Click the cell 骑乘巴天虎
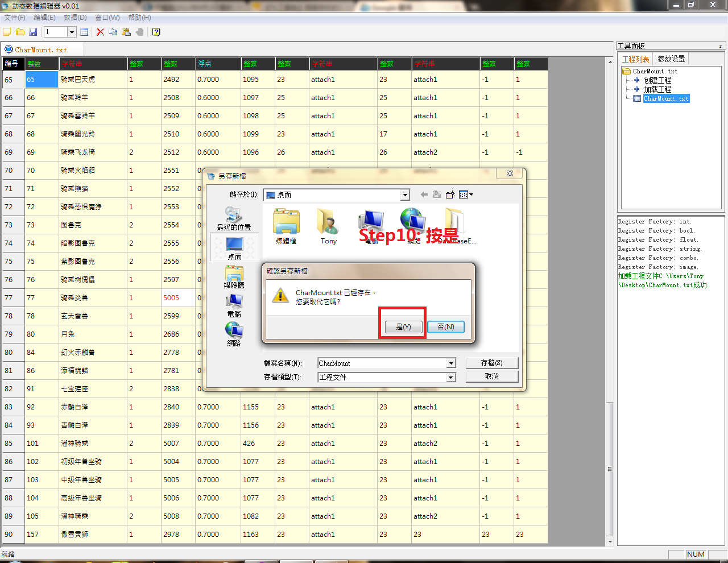This screenshot has width=728, height=563. click(x=93, y=80)
